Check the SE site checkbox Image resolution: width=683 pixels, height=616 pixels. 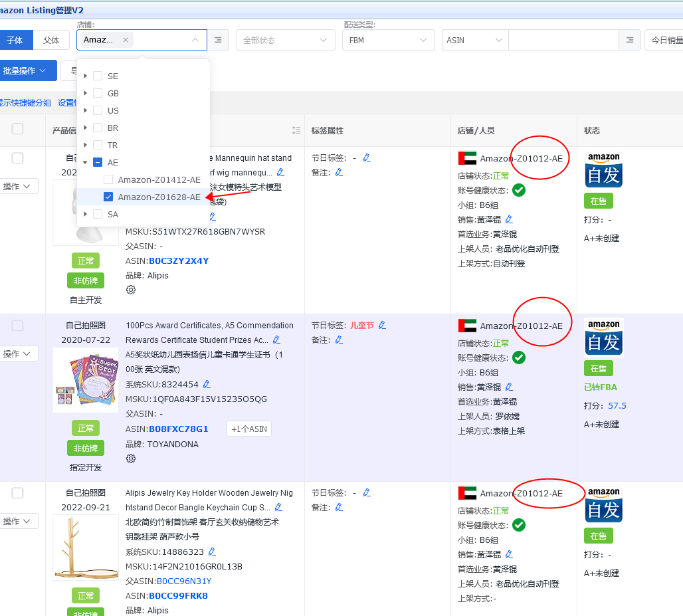coord(98,76)
